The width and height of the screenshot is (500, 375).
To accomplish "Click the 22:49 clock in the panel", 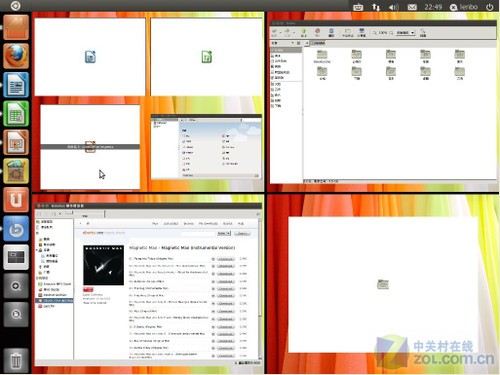I will pos(433,7).
